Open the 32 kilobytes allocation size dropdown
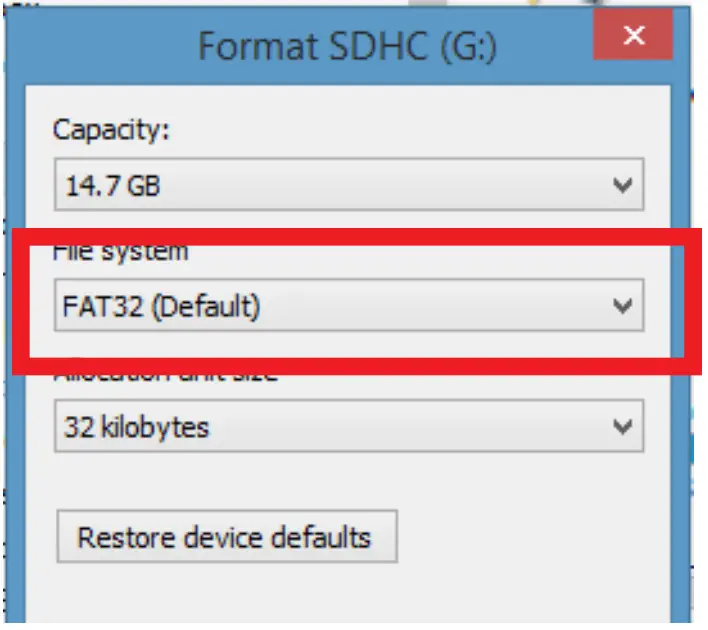 tap(348, 428)
